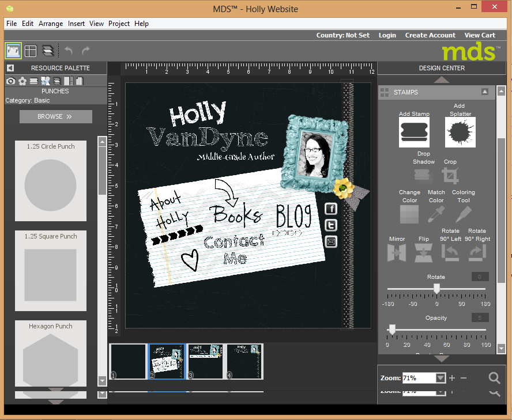Click the Redo arrow

[x=85, y=50]
